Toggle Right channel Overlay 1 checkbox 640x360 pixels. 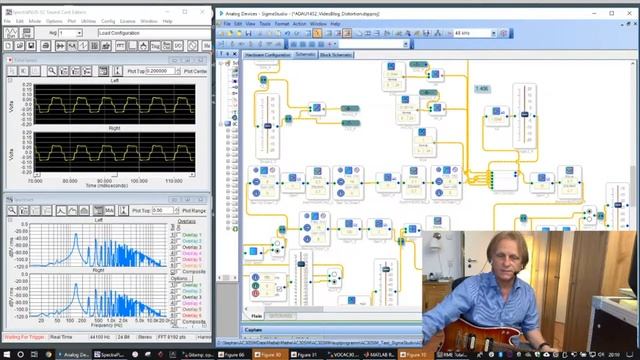(178, 285)
